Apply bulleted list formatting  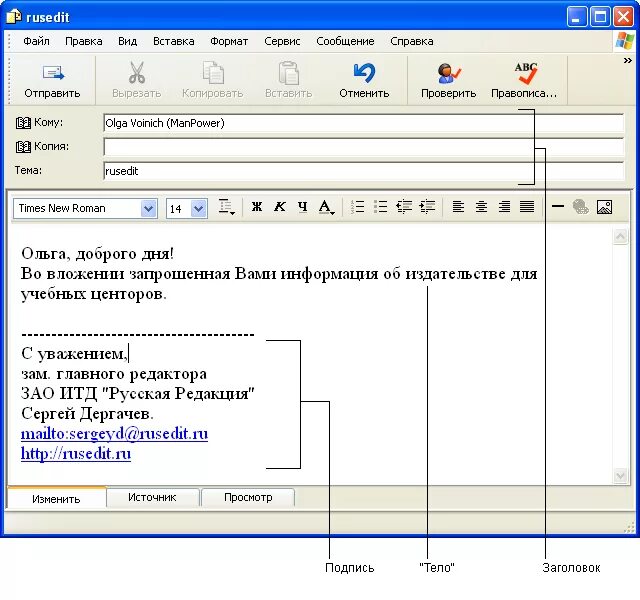[x=380, y=207]
